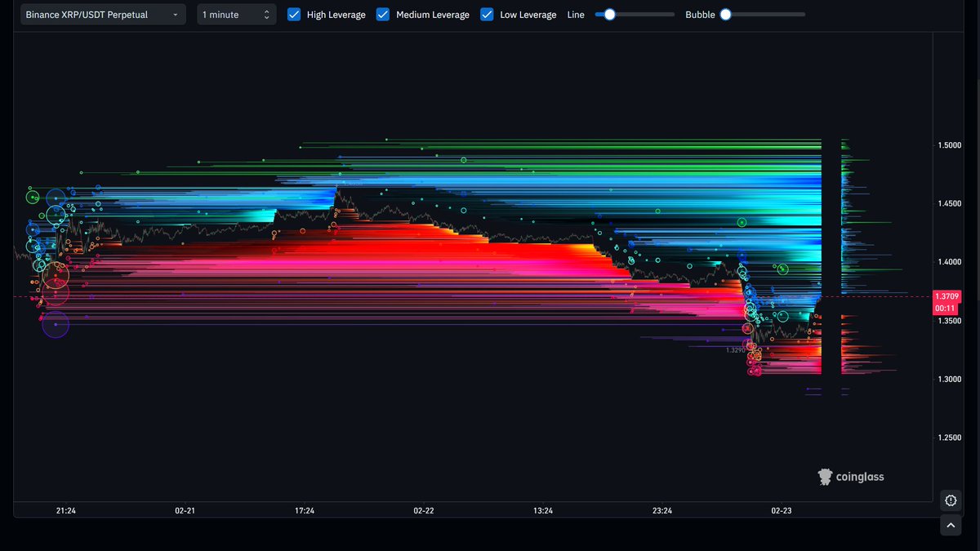This screenshot has width=980, height=551.
Task: Click the 1.3709 current price label
Action: pyautogui.click(x=946, y=297)
